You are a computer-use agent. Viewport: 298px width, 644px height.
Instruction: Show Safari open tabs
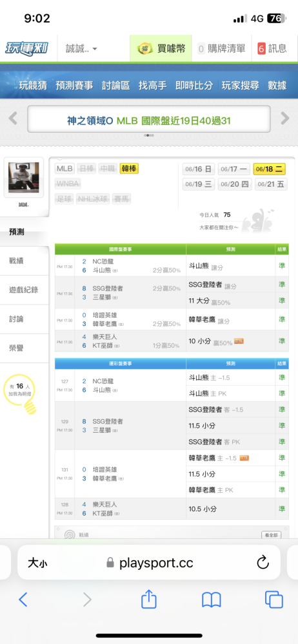point(273,600)
